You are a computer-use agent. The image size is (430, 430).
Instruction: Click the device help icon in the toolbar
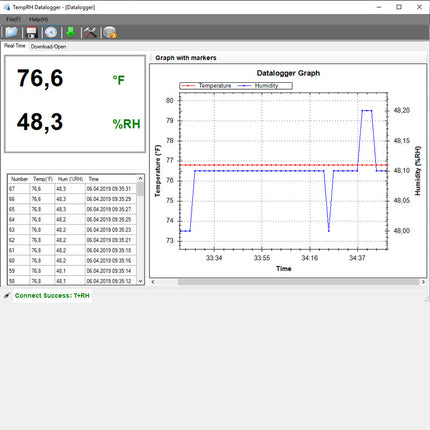point(110,33)
